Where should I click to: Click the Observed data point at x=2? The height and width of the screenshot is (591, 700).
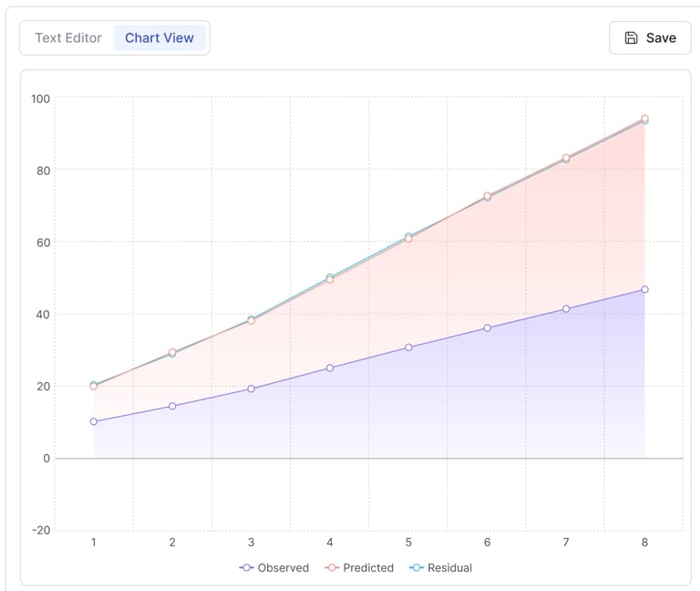[172, 406]
